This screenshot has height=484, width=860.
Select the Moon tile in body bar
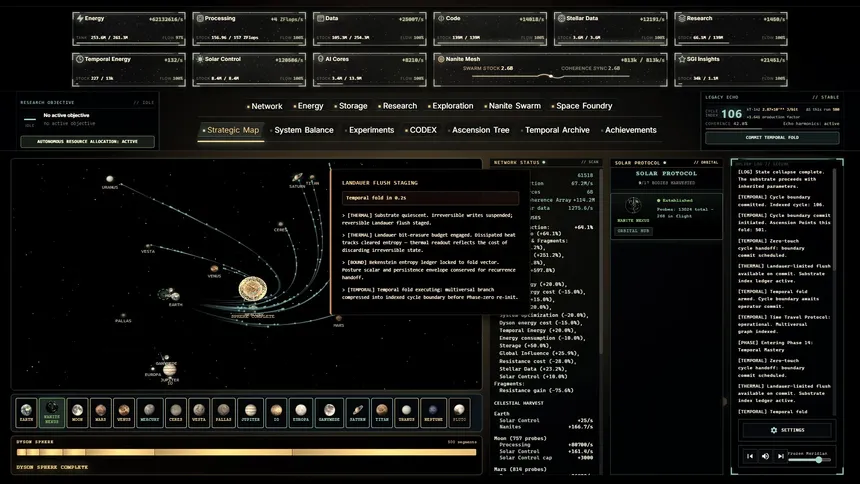(x=77, y=413)
